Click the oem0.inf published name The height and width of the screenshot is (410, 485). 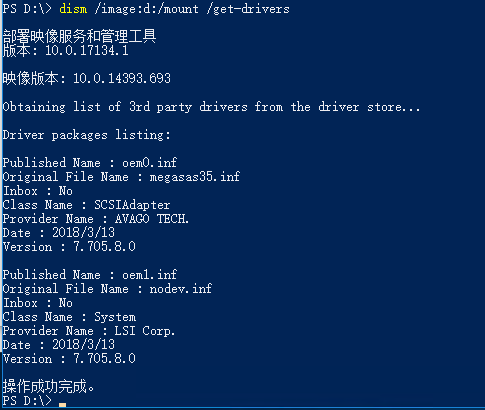point(149,163)
